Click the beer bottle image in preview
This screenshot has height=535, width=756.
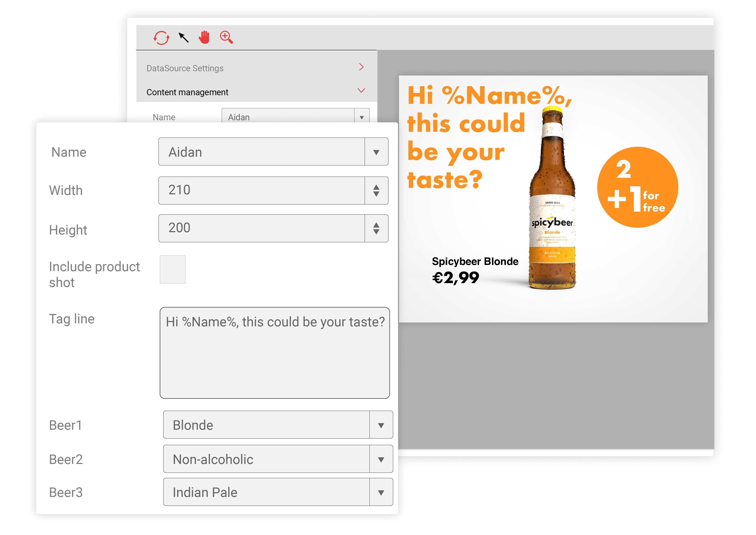[553, 198]
